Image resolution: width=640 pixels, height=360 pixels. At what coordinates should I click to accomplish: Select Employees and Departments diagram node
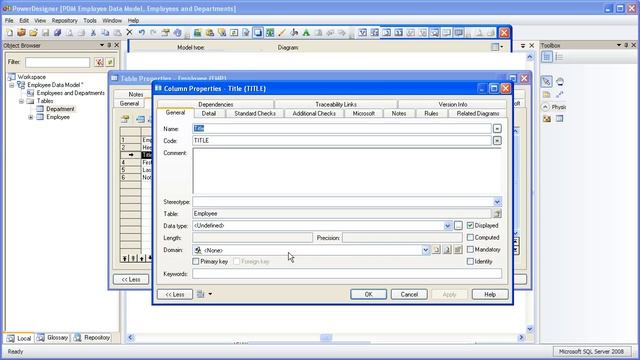click(x=71, y=93)
